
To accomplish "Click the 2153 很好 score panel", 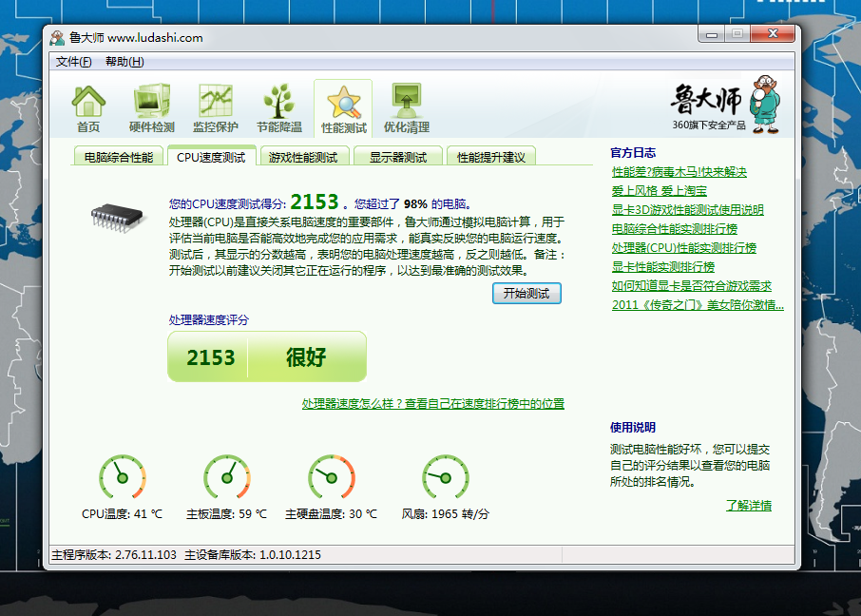I will pos(267,356).
